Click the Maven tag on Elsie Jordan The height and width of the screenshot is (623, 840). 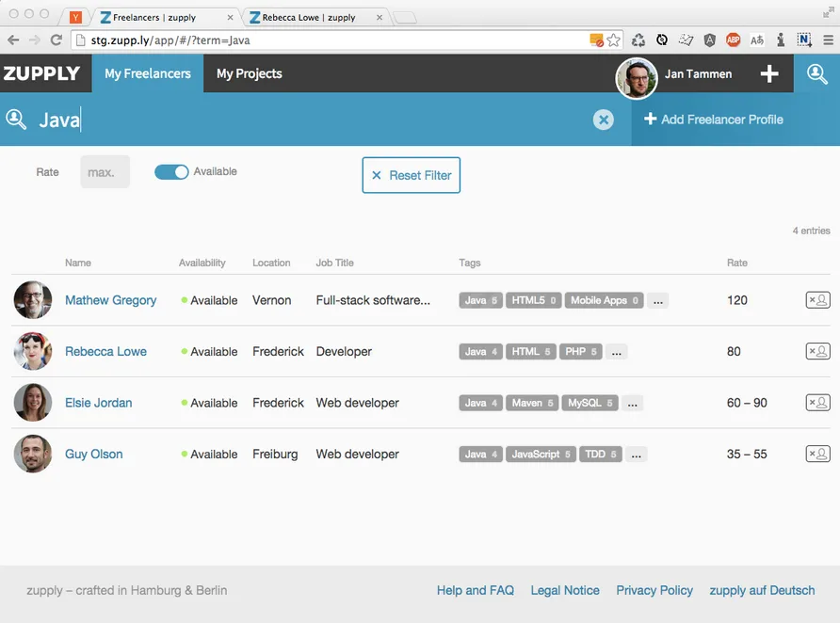click(532, 403)
